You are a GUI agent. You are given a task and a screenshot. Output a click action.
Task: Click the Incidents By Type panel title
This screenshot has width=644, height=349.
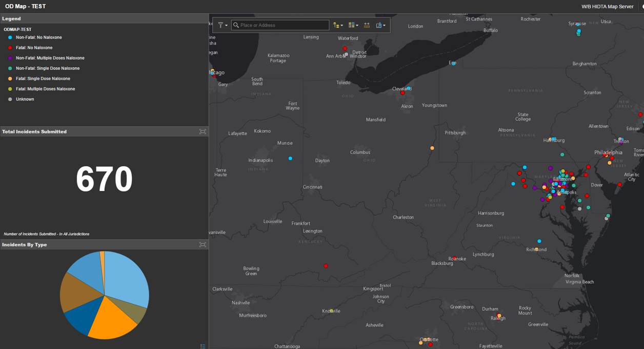[24, 245]
